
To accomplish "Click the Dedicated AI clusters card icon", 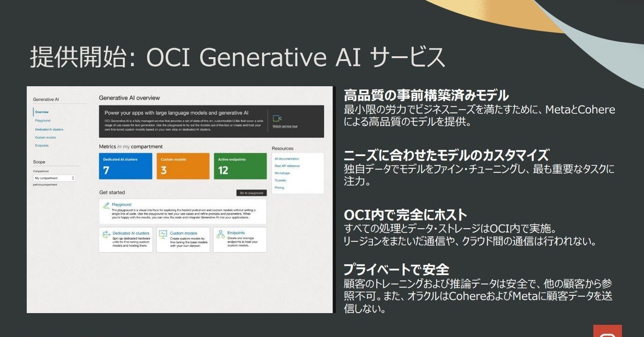I will click(x=106, y=234).
